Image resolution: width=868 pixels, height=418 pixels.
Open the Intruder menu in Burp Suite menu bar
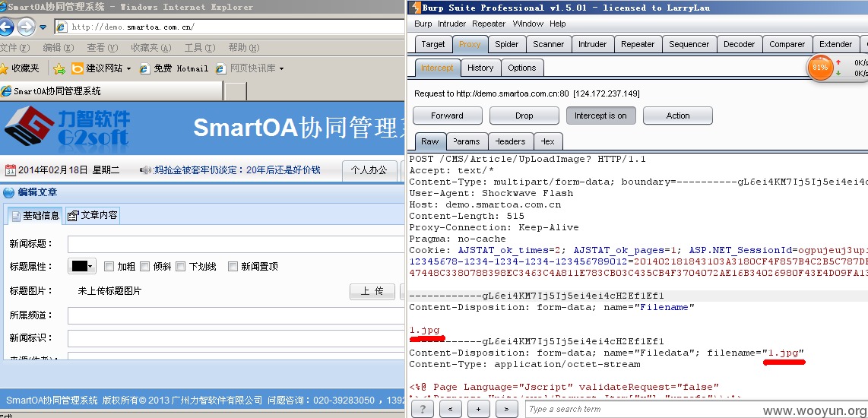pyautogui.click(x=452, y=24)
